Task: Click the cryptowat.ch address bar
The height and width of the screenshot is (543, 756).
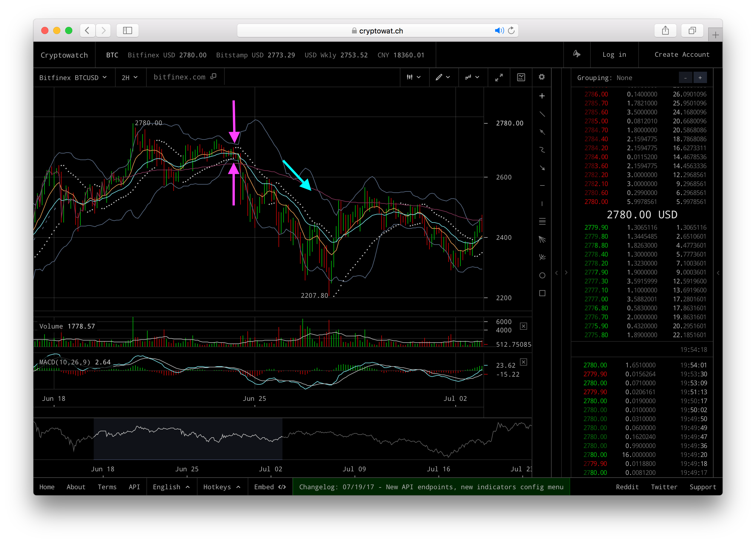Action: pyautogui.click(x=377, y=31)
